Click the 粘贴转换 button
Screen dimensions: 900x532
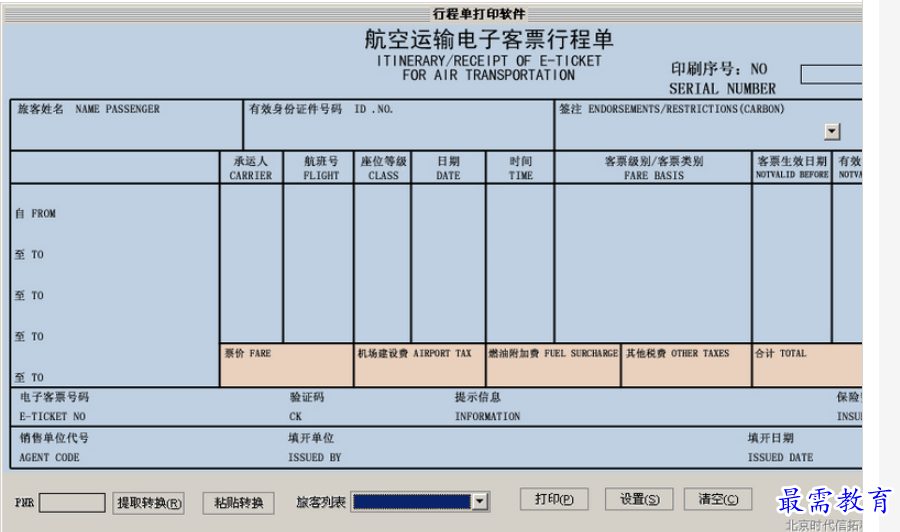238,503
